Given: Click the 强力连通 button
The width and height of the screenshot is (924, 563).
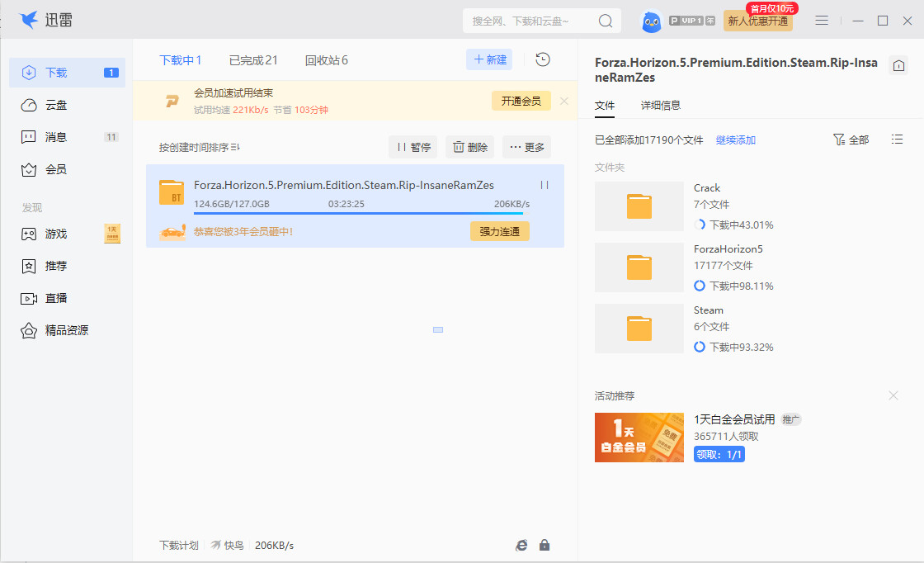Looking at the screenshot, I should click(x=500, y=231).
